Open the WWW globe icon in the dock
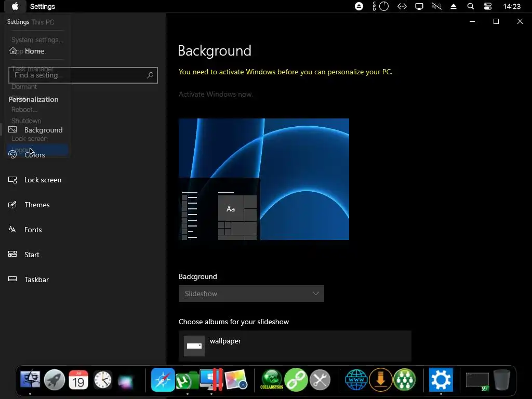Image resolution: width=532 pixels, height=399 pixels. point(356,380)
